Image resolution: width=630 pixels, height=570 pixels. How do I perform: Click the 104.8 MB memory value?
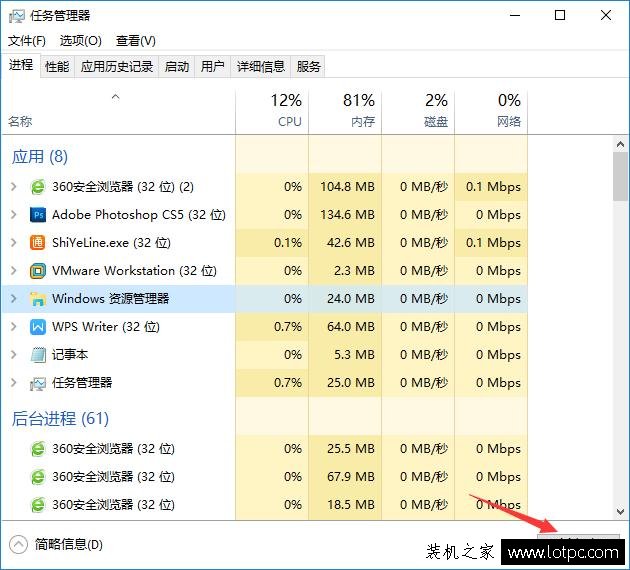point(347,187)
